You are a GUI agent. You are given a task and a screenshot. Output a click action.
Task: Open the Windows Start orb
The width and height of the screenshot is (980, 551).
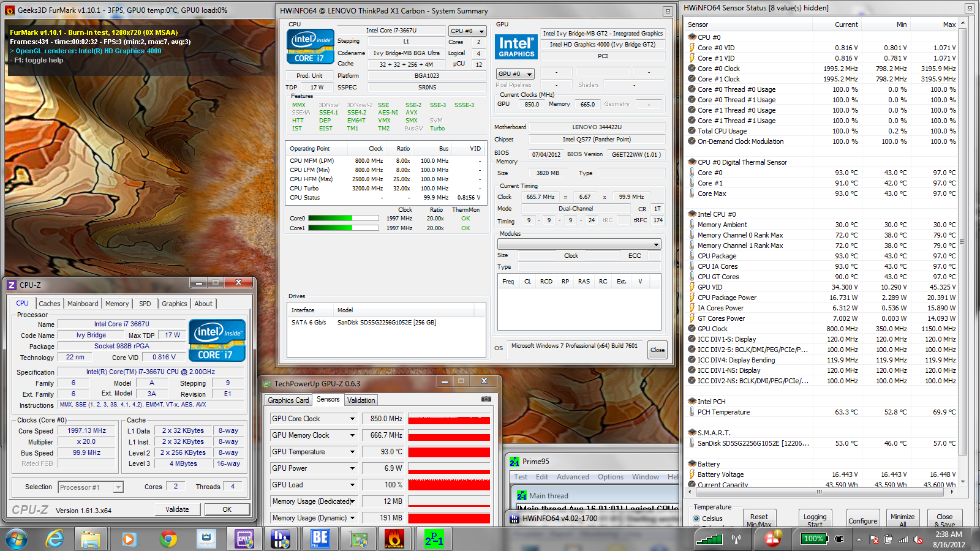(17, 539)
